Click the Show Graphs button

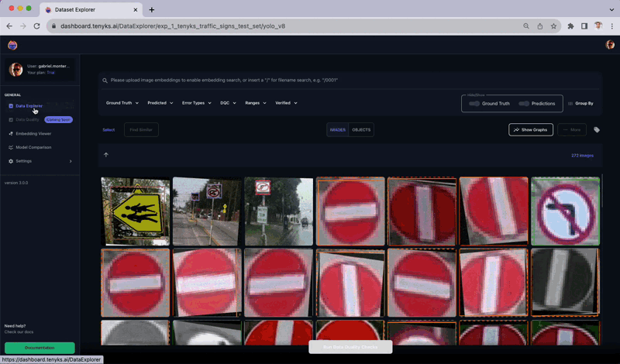(x=531, y=129)
